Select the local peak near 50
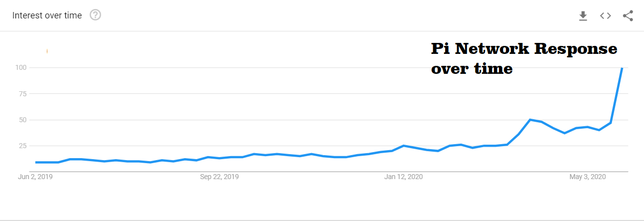Image resolution: width=644 pixels, height=221 pixels. [x=530, y=120]
